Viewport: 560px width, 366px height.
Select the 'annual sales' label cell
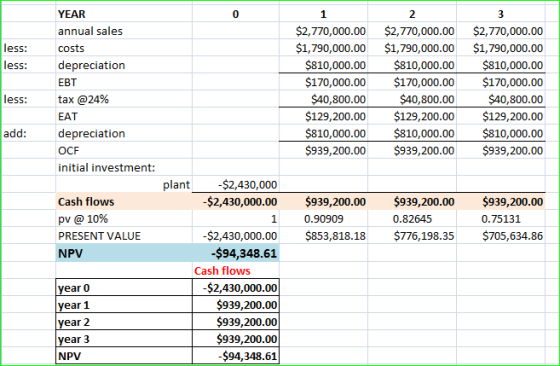(x=124, y=31)
